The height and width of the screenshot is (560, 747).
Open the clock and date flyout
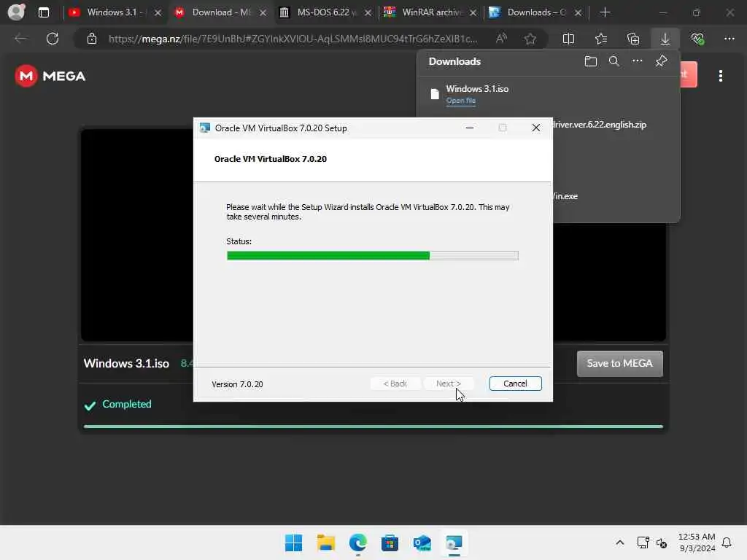[697, 542]
